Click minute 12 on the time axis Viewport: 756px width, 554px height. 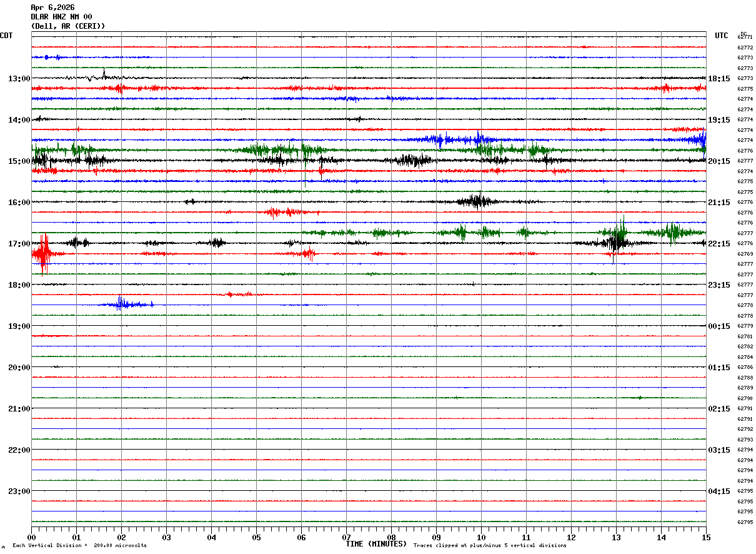click(x=572, y=537)
